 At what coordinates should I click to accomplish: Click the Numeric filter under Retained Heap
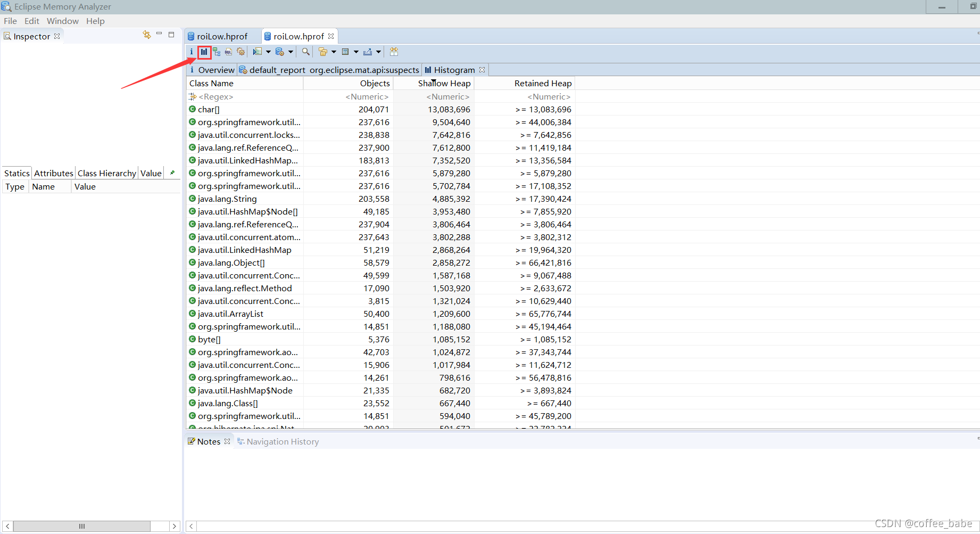[525, 96]
